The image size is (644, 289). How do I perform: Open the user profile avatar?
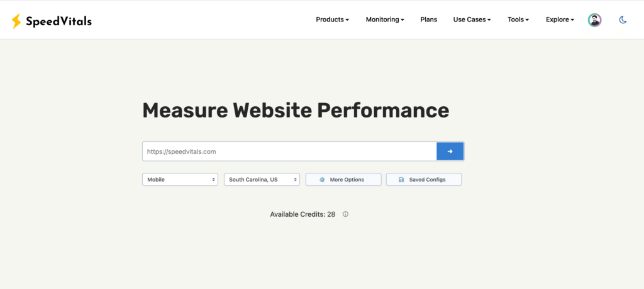tap(594, 20)
